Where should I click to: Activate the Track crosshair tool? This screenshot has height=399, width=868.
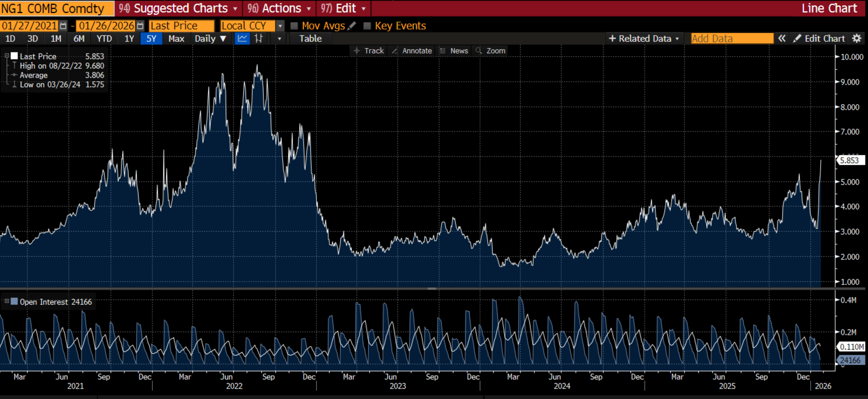368,51
